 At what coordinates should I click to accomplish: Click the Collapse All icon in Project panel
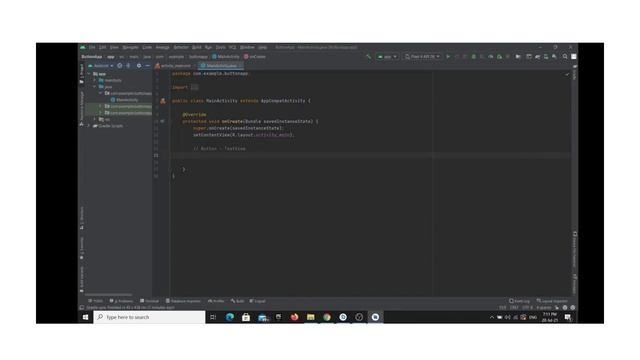129,66
